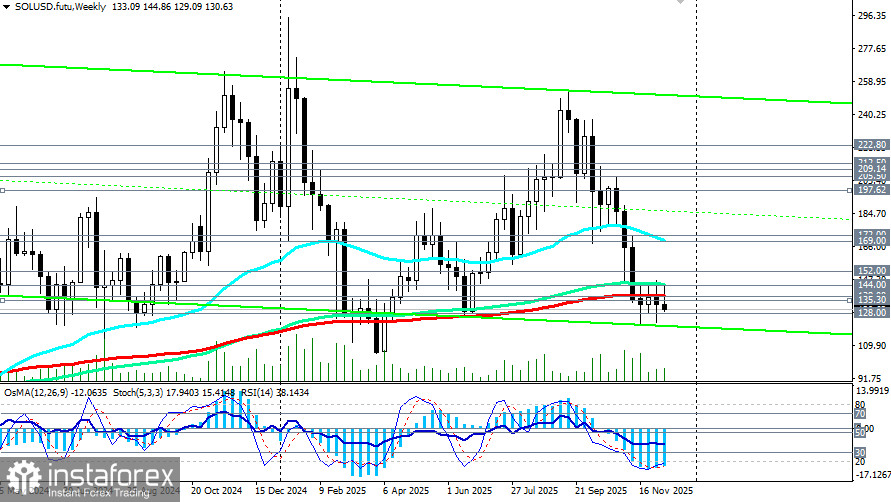The image size is (891, 502).
Task: Select the chart shift marker at top edge
Action: [680, 2]
